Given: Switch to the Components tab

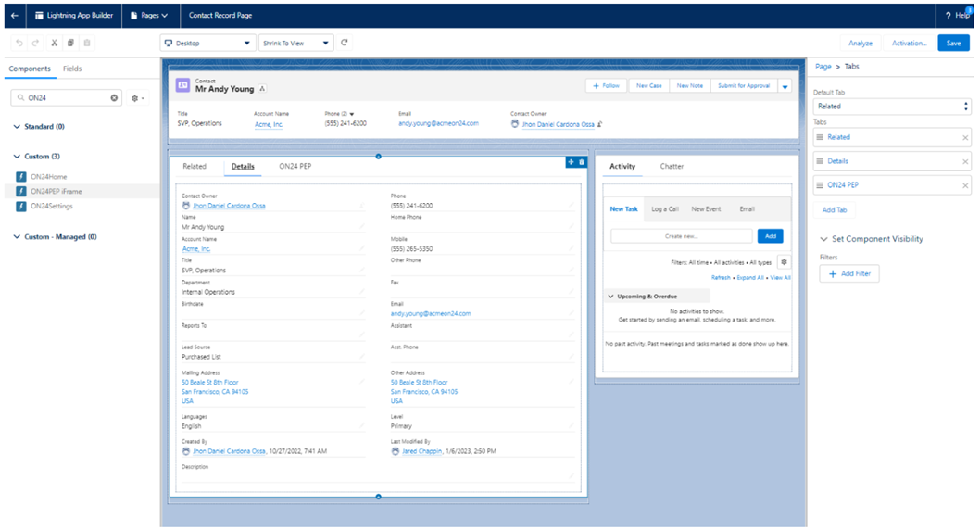Looking at the screenshot, I should coord(30,69).
